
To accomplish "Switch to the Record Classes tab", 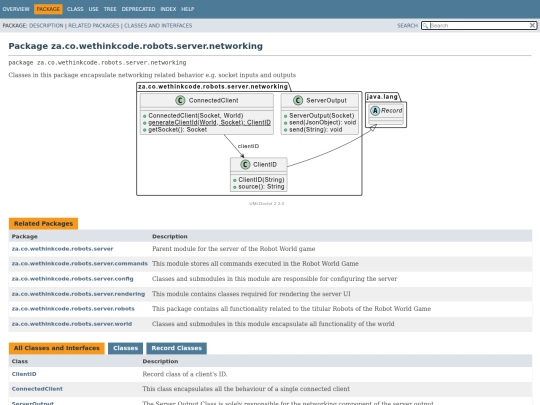I will pos(176,348).
